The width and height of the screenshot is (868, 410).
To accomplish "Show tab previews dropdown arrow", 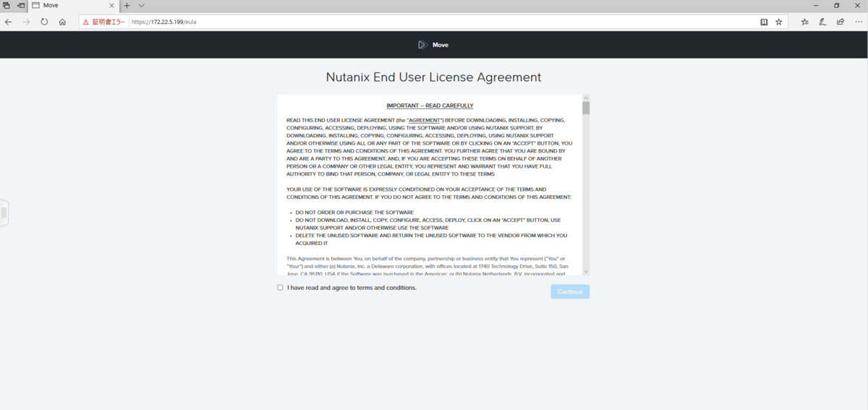I will pos(141,5).
